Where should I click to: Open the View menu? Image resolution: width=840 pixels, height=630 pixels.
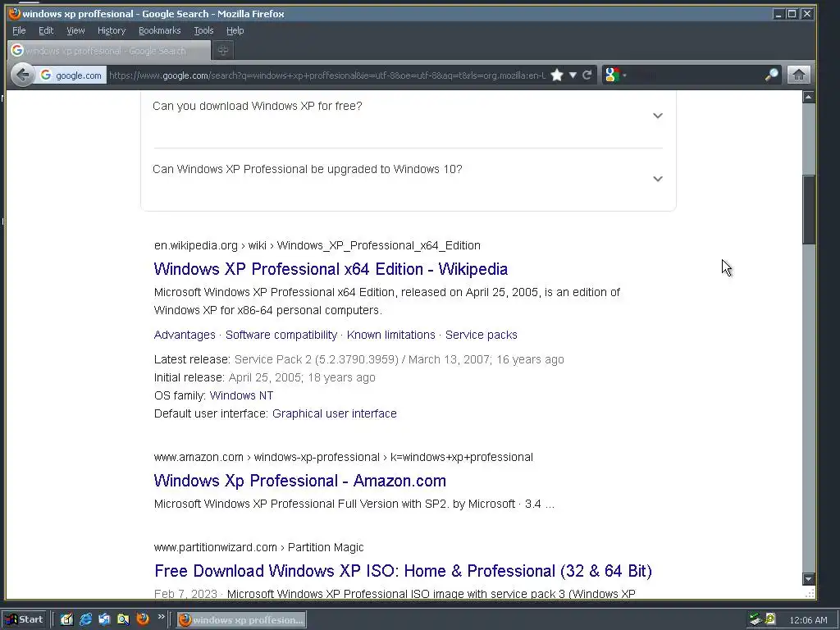[75, 30]
